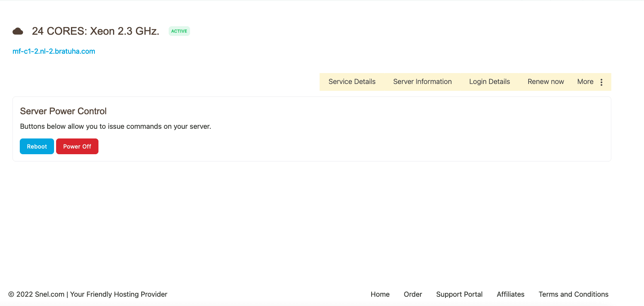Click the Renew now menu item
Screen dimensions: 644x306
coord(546,82)
